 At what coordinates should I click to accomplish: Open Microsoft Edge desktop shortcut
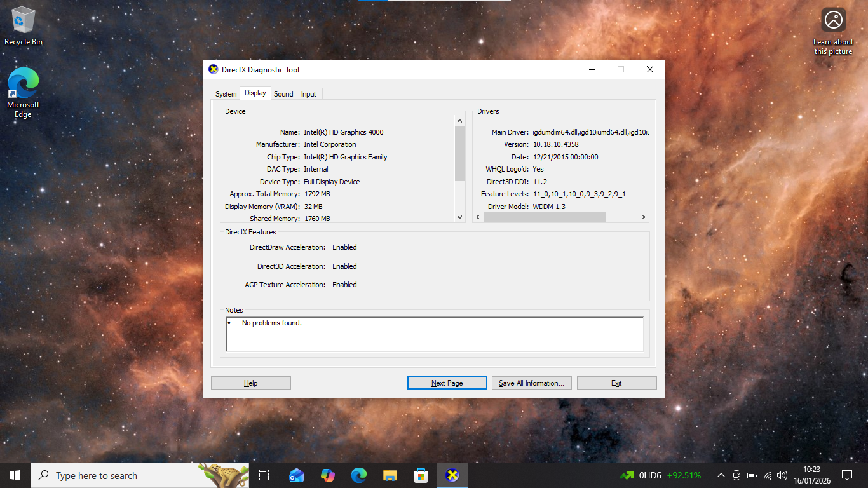(24, 92)
